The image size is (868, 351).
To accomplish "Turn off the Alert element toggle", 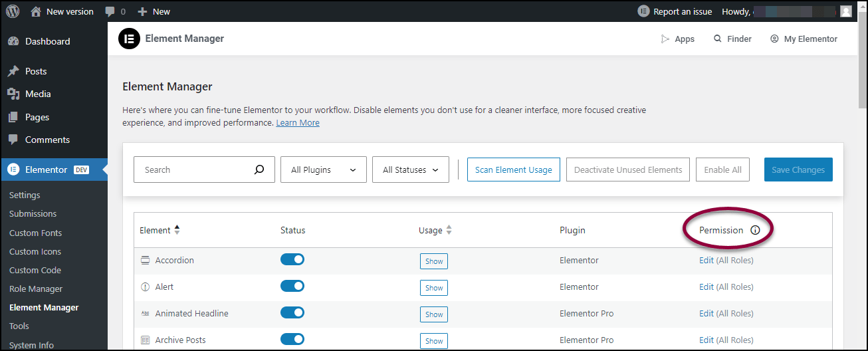I will (x=292, y=286).
